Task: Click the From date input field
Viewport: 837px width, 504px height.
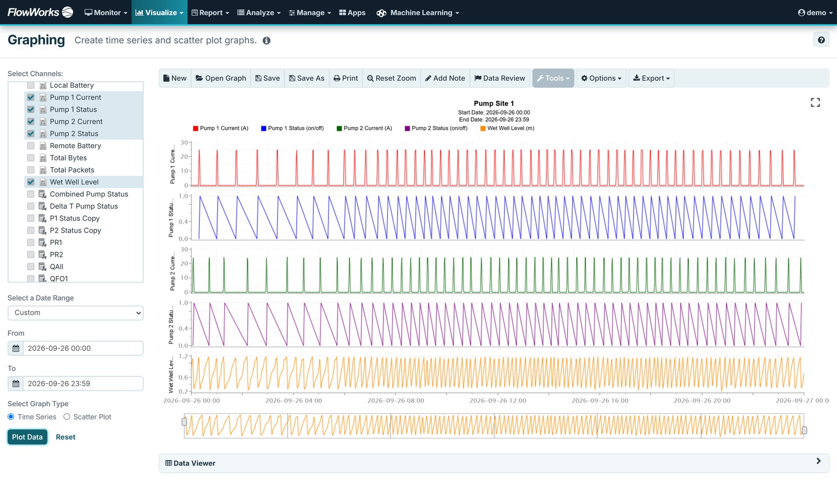Action: coord(83,348)
